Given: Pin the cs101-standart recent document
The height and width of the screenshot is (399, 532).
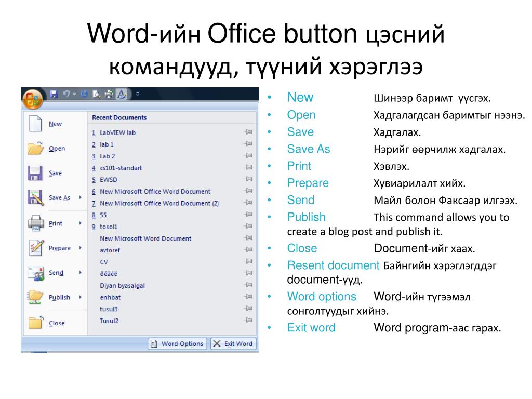Looking at the screenshot, I should pyautogui.click(x=248, y=167).
